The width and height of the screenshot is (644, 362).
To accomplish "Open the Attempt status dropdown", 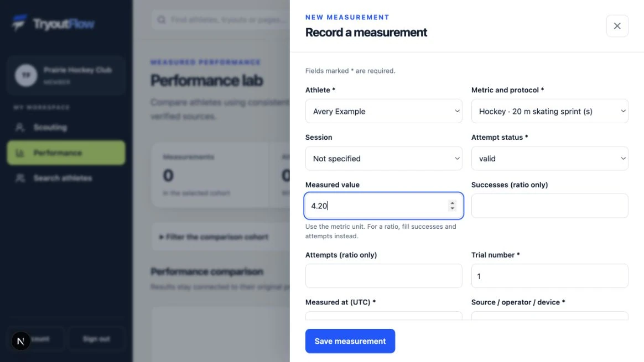I will tap(549, 159).
